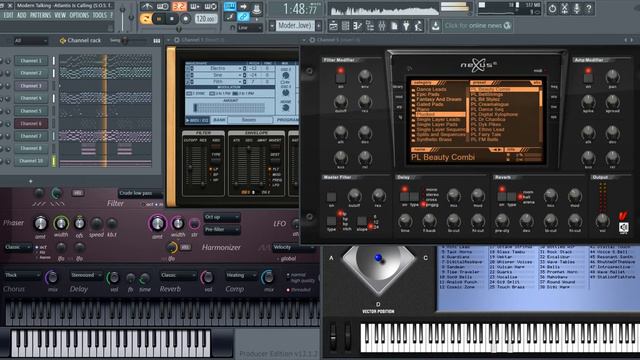Select Channel 6 in the channel rack
Image resolution: width=640 pixels, height=360 pixels.
[31, 123]
